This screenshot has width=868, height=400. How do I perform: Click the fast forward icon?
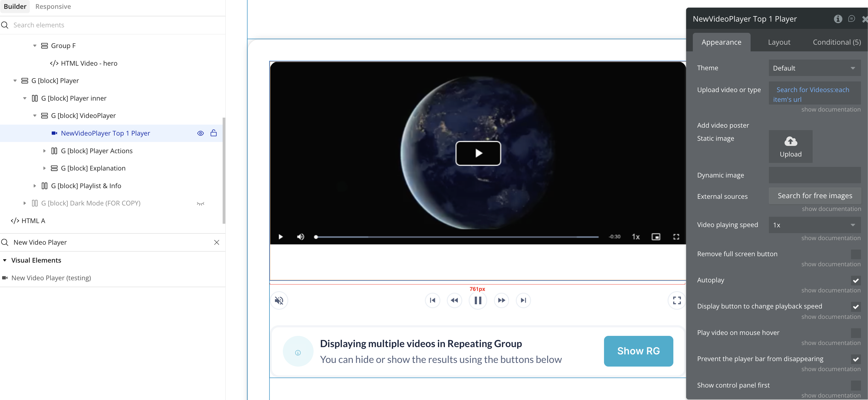[501, 300]
